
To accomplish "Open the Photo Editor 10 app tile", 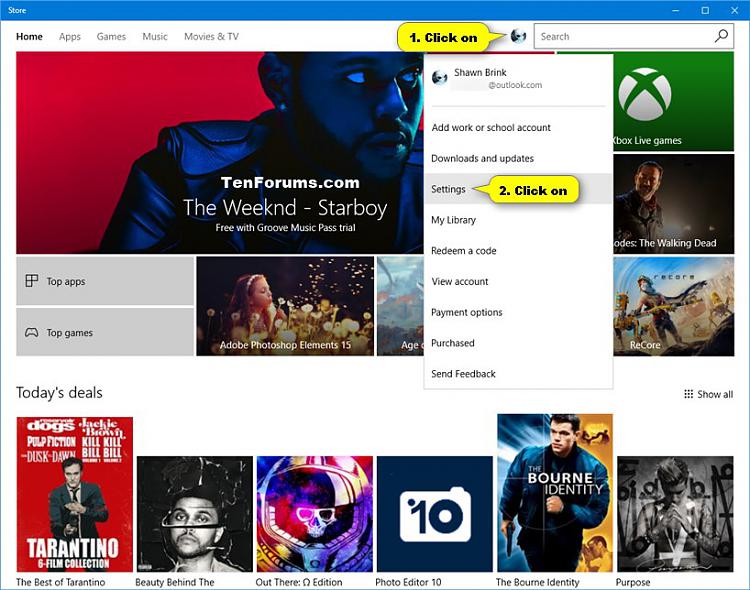I will [x=435, y=514].
